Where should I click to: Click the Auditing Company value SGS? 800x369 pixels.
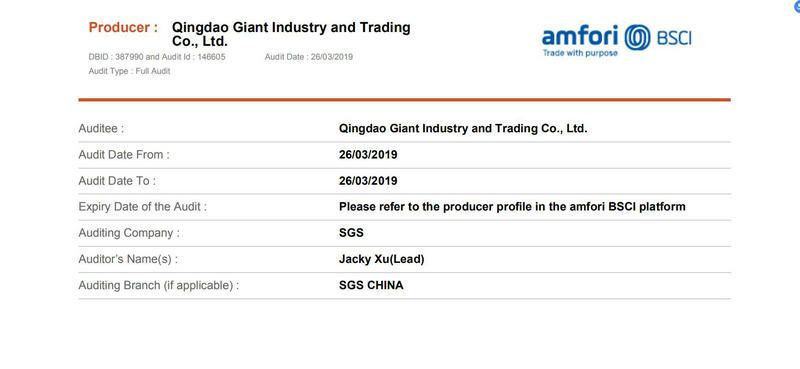[x=351, y=233]
